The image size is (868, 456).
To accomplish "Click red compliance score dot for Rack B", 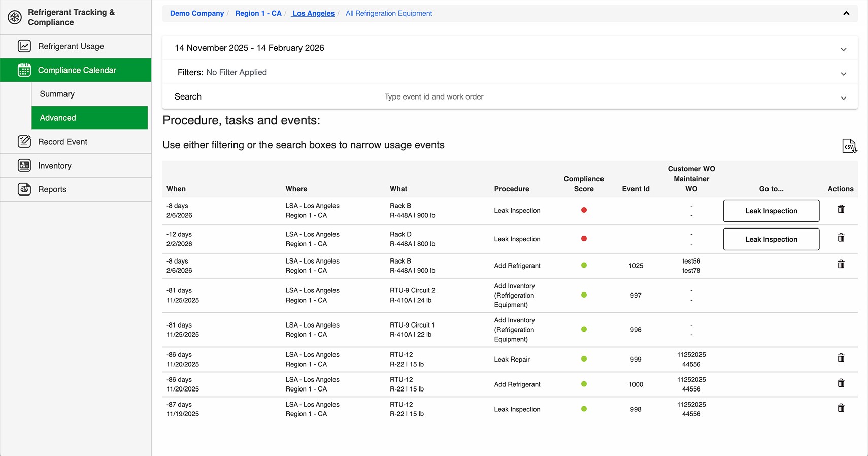I will click(584, 210).
